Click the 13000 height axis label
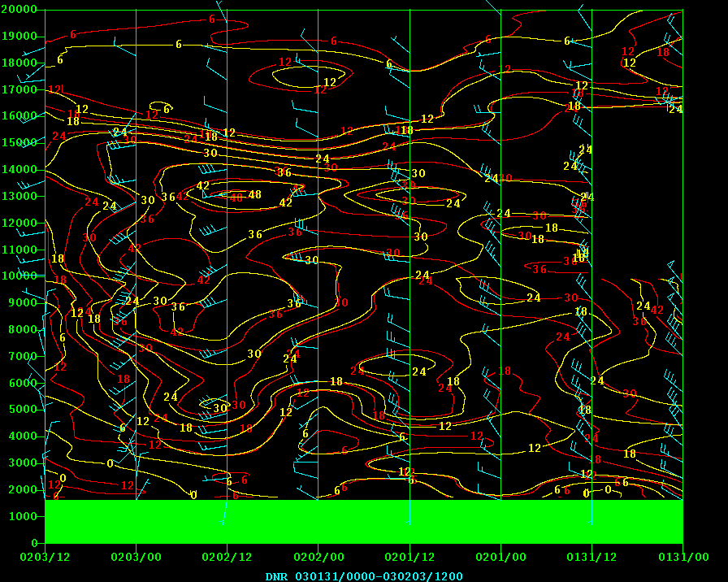The width and height of the screenshot is (728, 582). pos(21,197)
